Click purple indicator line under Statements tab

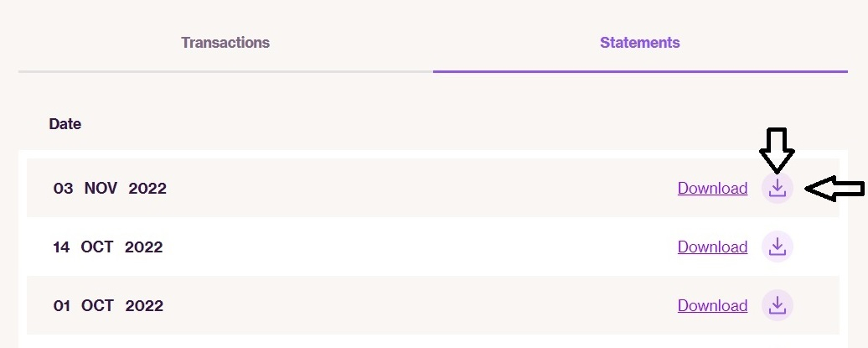tap(640, 71)
